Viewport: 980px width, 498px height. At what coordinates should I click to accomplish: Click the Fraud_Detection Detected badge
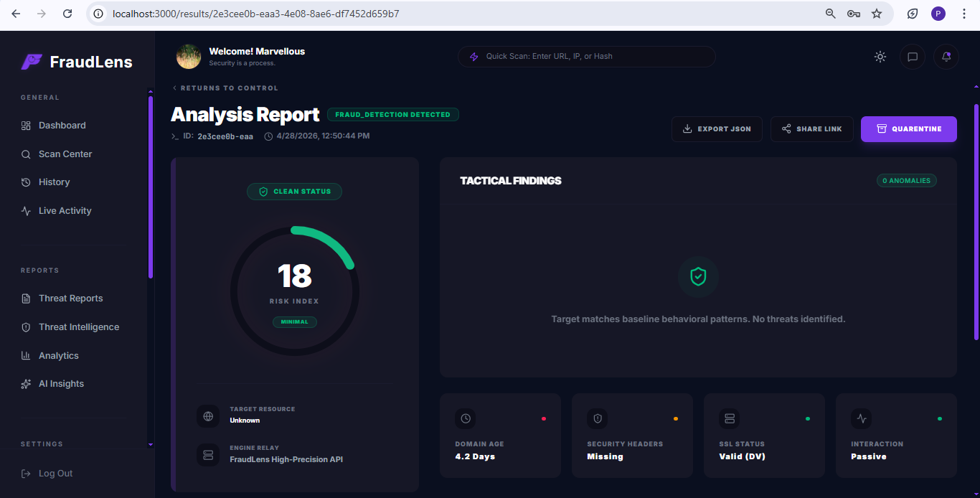tap(393, 115)
